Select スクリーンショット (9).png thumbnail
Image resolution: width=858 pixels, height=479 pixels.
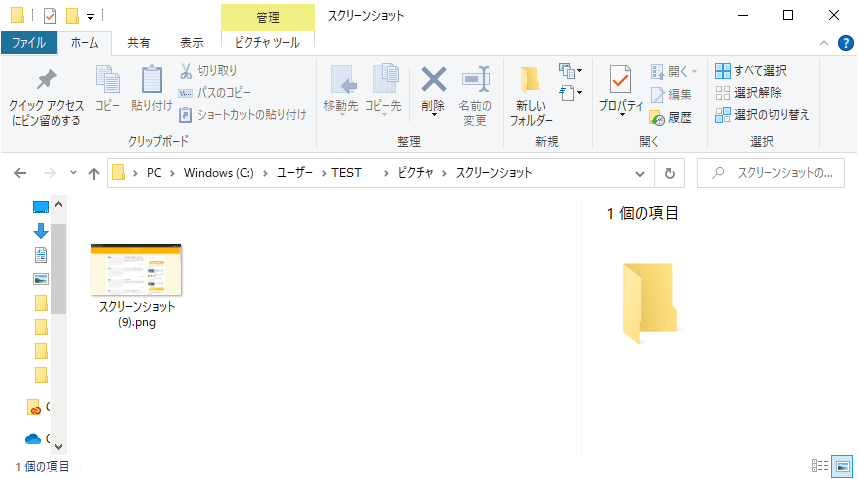click(x=136, y=270)
